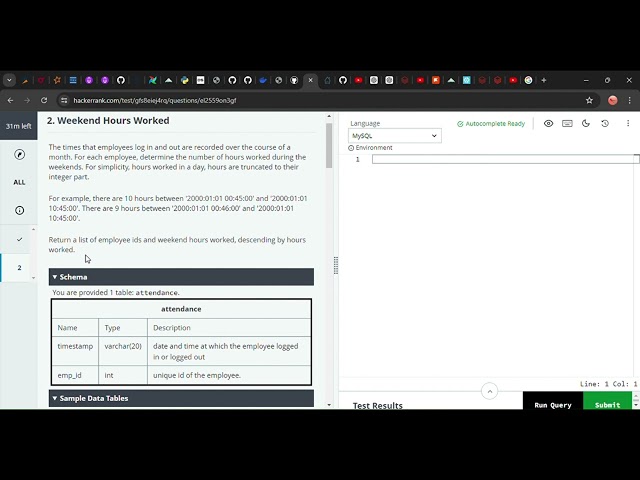Grab the pane splitter handle
The height and width of the screenshot is (480, 640).
[336, 266]
